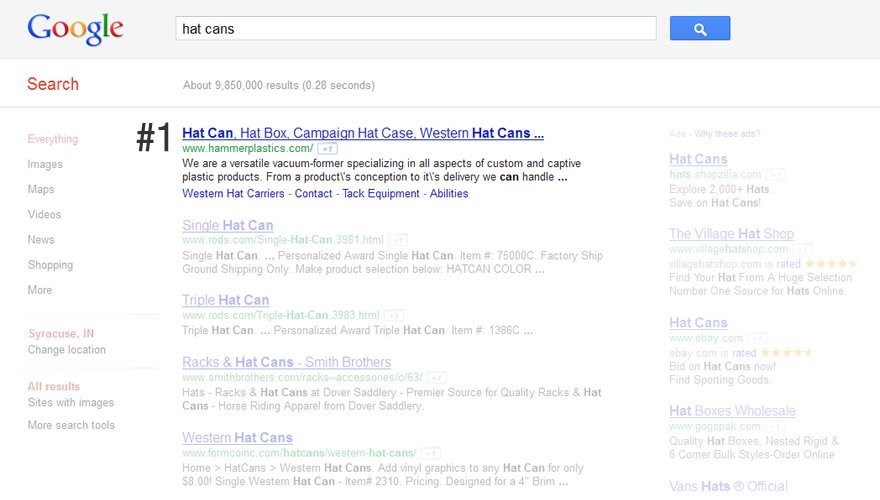Focus the search box containing hat cans
This screenshot has height=500, width=880.
(x=416, y=28)
